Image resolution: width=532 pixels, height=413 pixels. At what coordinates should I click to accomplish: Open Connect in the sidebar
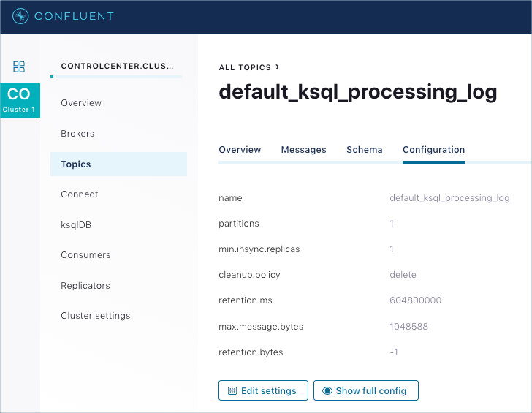80,194
